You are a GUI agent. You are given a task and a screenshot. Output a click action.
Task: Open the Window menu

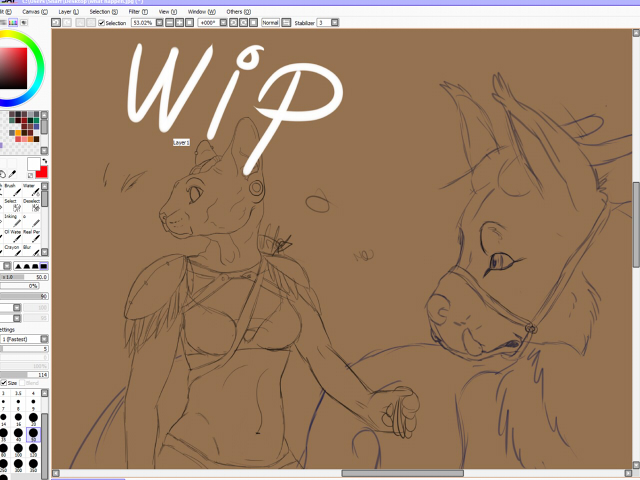(202, 12)
